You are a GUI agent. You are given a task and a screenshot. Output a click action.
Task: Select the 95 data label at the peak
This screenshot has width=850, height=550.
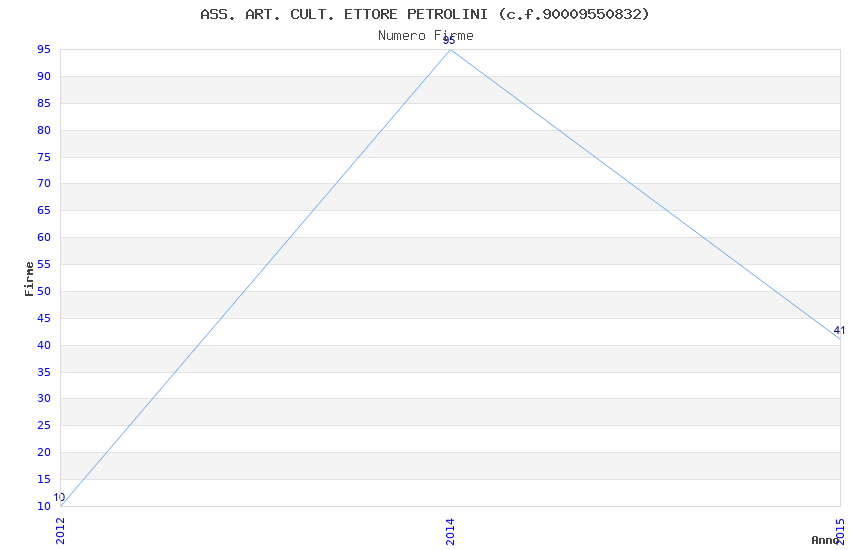point(449,41)
